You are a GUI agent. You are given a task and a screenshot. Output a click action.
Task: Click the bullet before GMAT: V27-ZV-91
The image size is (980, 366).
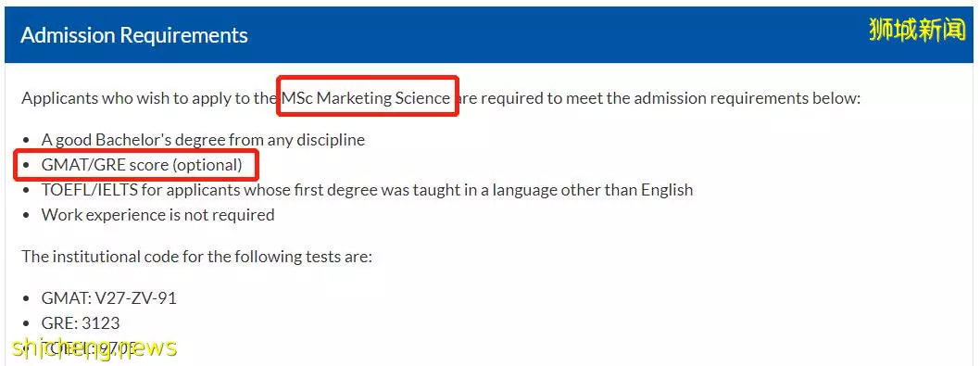click(x=26, y=299)
